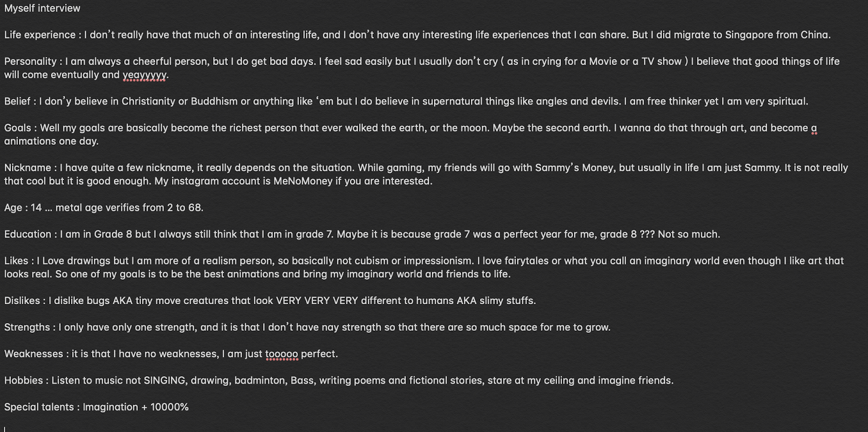Click the 'Strengths' label text
Image resolution: width=868 pixels, height=432 pixels.
(x=27, y=327)
